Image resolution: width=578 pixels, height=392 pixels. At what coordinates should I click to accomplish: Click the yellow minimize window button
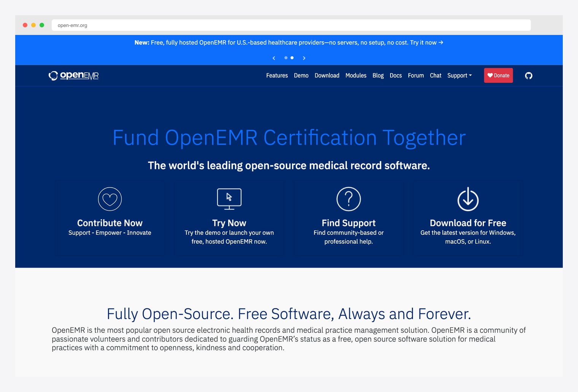[x=33, y=25]
